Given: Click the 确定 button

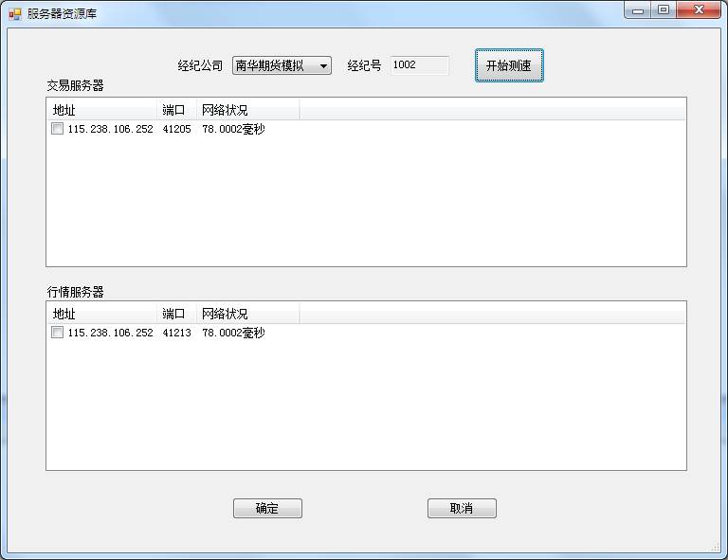Looking at the screenshot, I should [x=267, y=508].
